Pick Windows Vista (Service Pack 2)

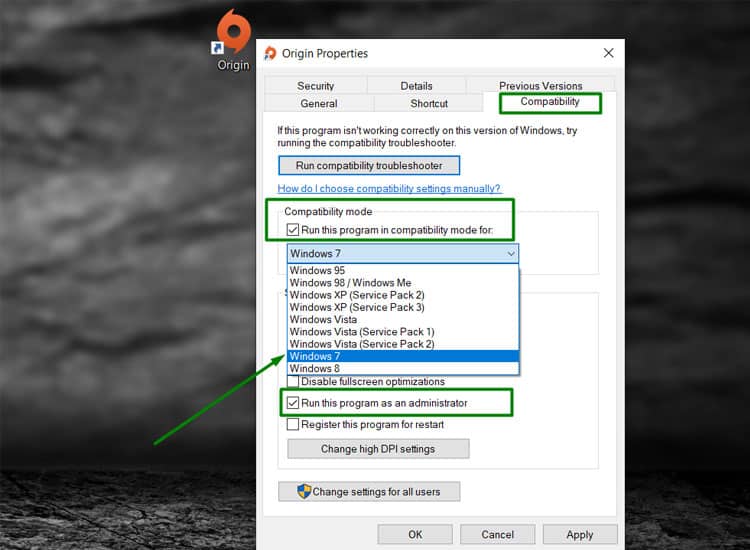pyautogui.click(x=403, y=344)
